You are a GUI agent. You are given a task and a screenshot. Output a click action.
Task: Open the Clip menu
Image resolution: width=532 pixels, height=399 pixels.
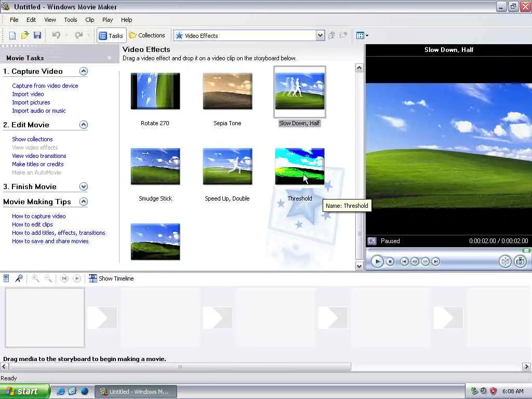pyautogui.click(x=90, y=20)
